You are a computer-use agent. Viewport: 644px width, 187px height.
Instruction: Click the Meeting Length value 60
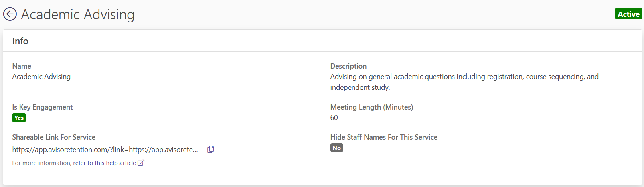pyautogui.click(x=334, y=118)
